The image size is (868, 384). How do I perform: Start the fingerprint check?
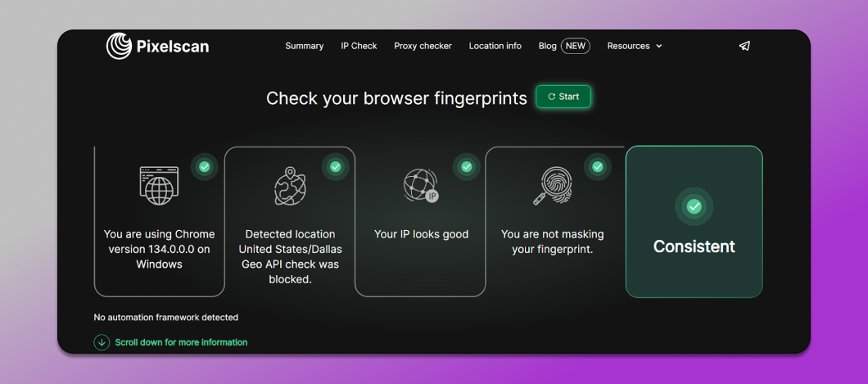tap(563, 97)
